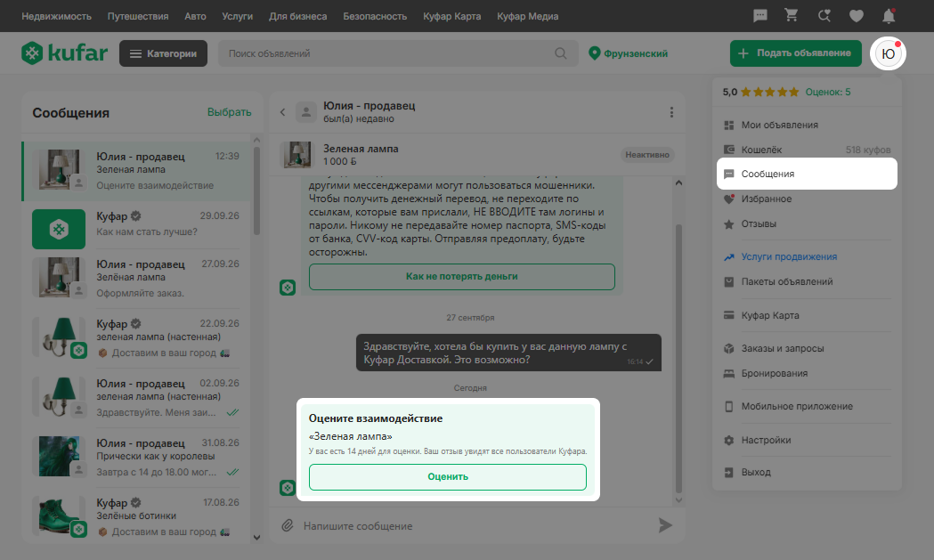The height and width of the screenshot is (560, 934).
Task: Go back using the chat back arrow
Action: [283, 112]
